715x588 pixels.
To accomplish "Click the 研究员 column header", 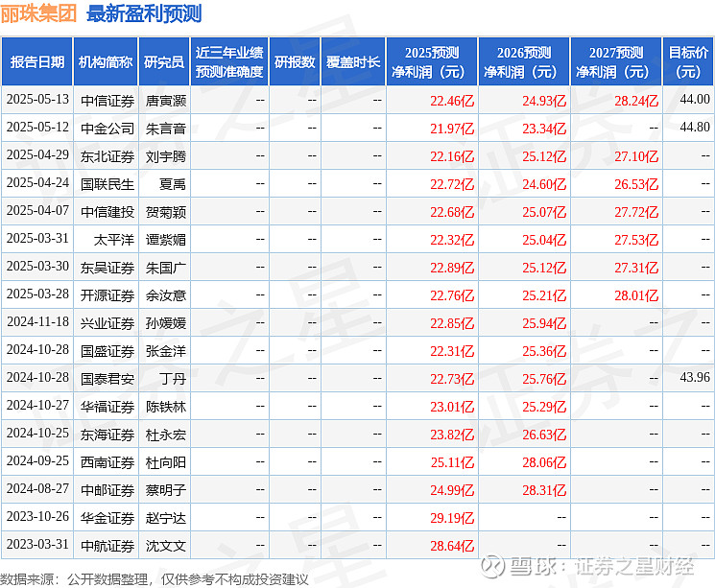I will click(x=164, y=62).
